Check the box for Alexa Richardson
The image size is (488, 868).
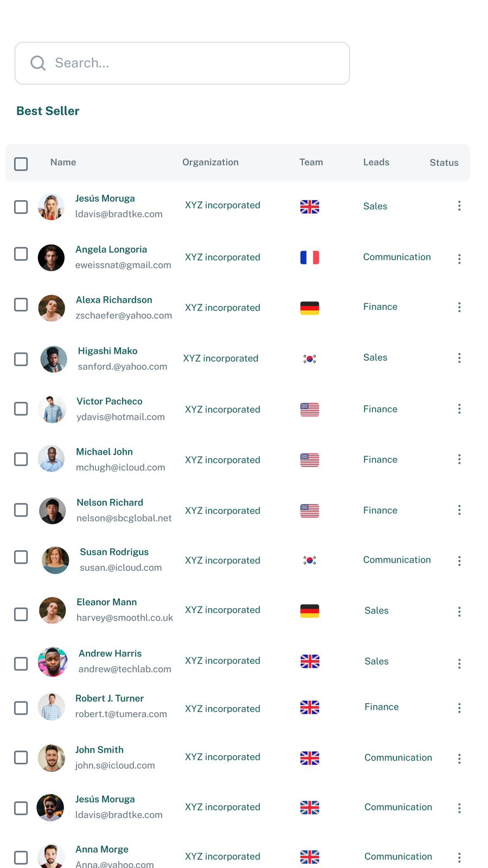pyautogui.click(x=21, y=305)
